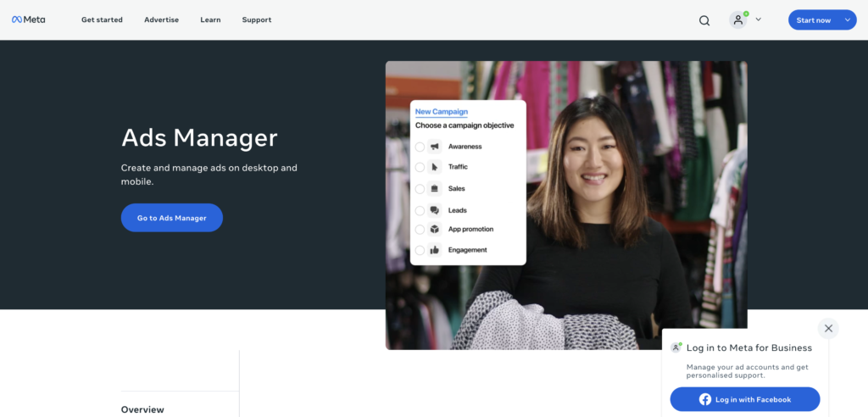The width and height of the screenshot is (868, 417).
Task: Click the Engagement thumbs-up icon
Action: point(435,250)
